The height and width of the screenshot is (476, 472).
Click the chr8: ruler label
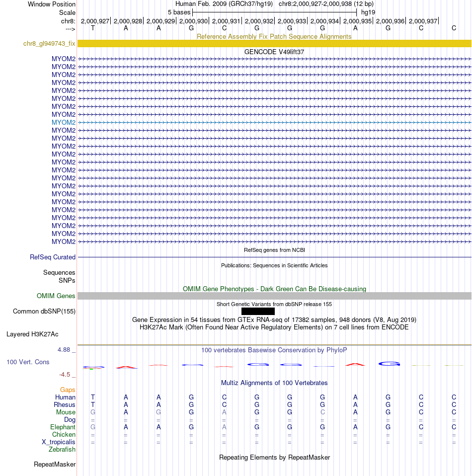[68, 21]
